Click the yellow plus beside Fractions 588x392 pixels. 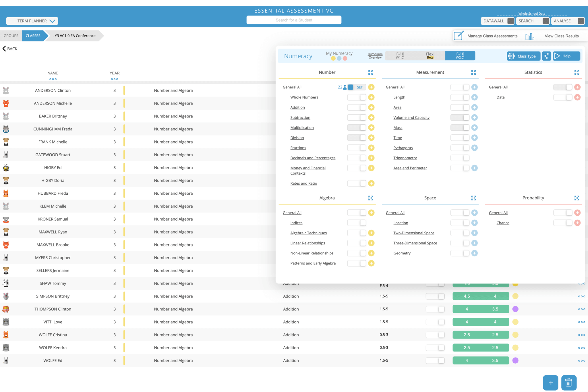(371, 148)
